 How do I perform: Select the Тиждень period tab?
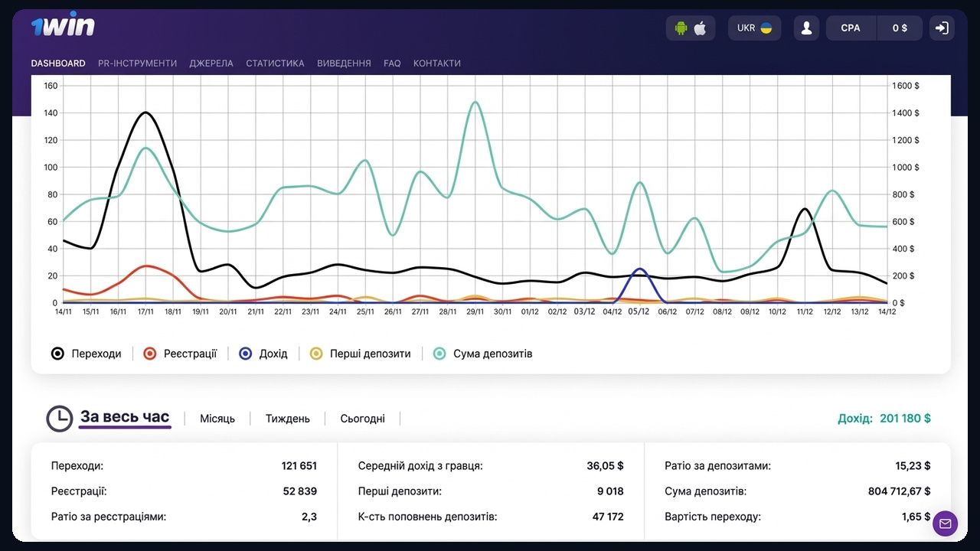coord(288,419)
